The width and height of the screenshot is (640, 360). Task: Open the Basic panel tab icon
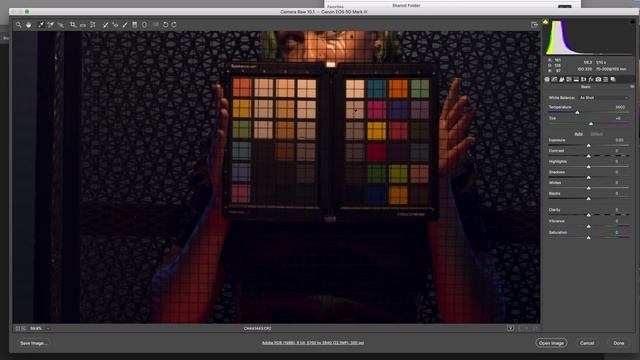pyautogui.click(x=547, y=79)
